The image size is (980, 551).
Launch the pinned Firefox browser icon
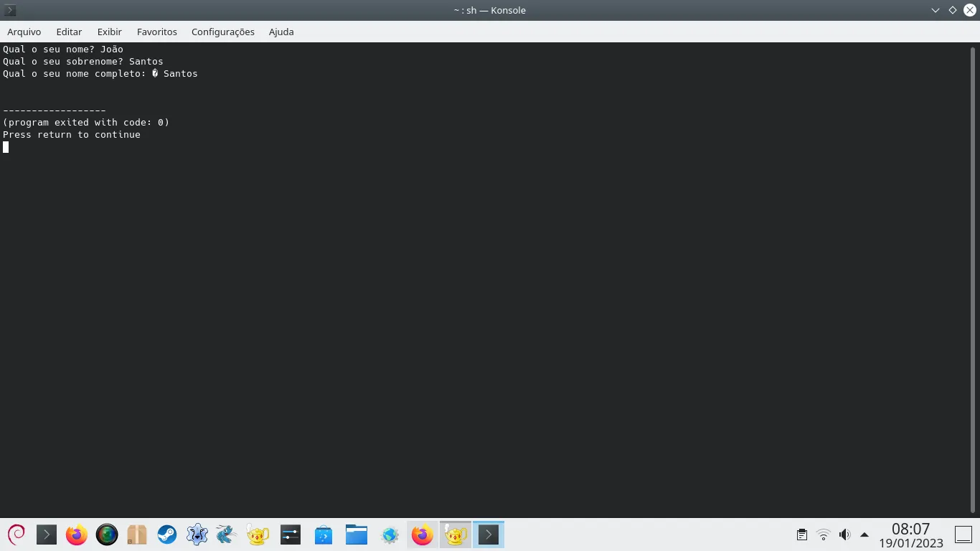(76, 534)
